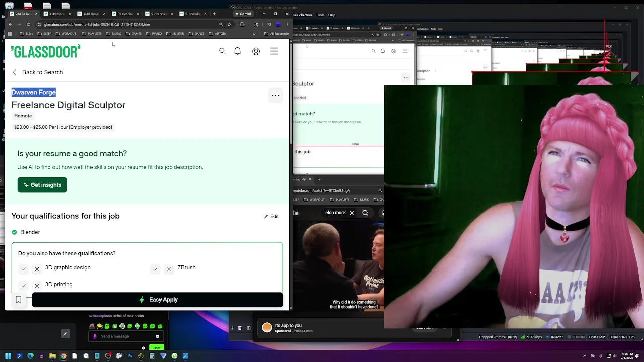Go Back to Search

tap(37, 72)
